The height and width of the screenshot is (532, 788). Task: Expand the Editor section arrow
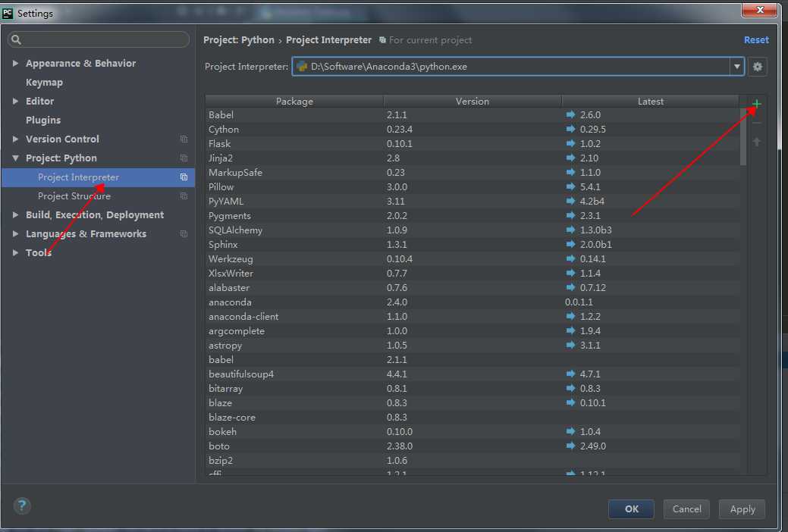pos(15,101)
